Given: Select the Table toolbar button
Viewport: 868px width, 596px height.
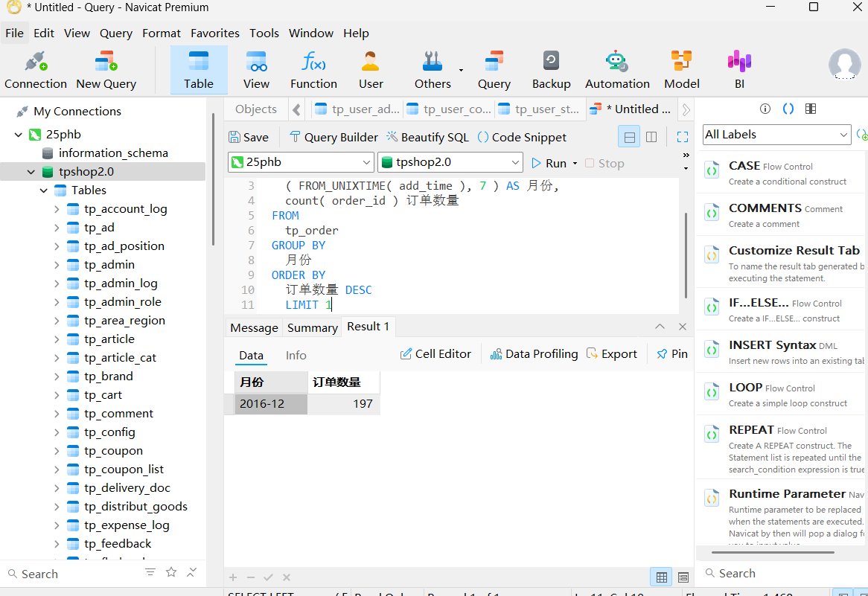Looking at the screenshot, I should 199,70.
